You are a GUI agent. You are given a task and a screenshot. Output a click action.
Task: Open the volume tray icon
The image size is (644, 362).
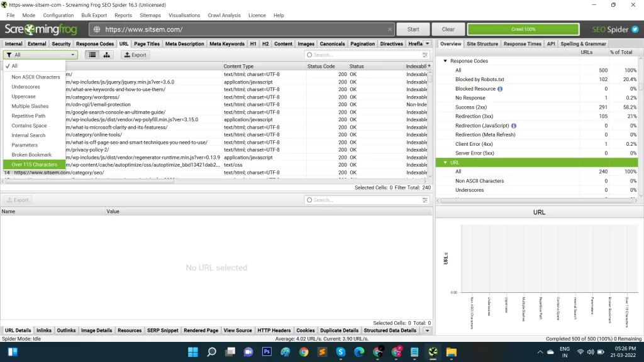click(x=591, y=352)
